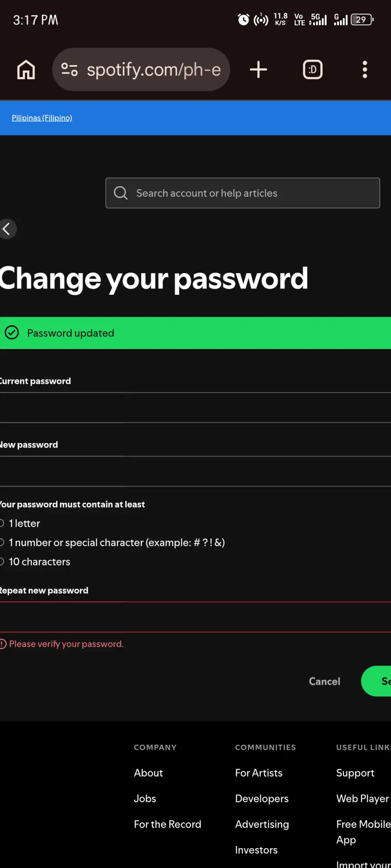Focus the Search account or help articles field
Image resolution: width=391 pixels, height=868 pixels.
pyautogui.click(x=243, y=193)
